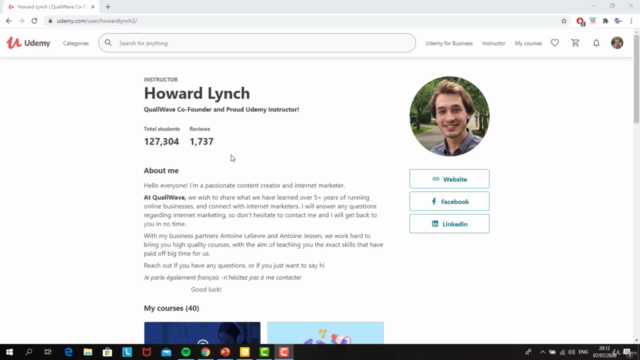This screenshot has height=360, width=640.
Task: Open File Explorer from taskbar
Action: [88, 352]
